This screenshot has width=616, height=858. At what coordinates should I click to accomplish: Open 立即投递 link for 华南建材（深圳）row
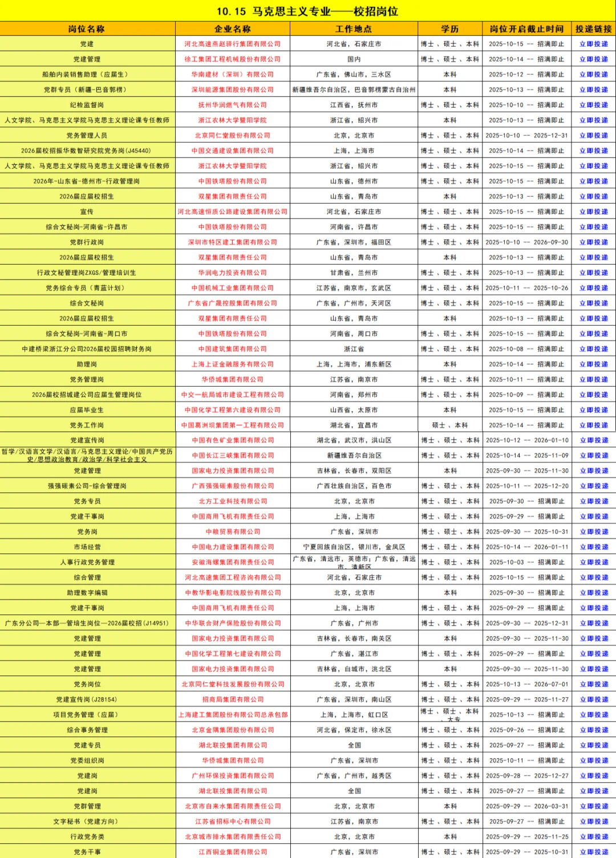click(x=594, y=75)
